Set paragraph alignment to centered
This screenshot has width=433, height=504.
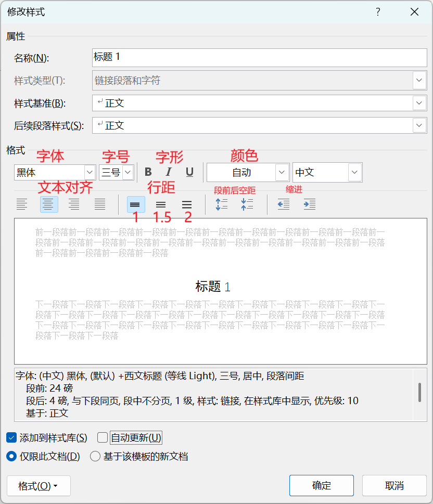(x=48, y=204)
